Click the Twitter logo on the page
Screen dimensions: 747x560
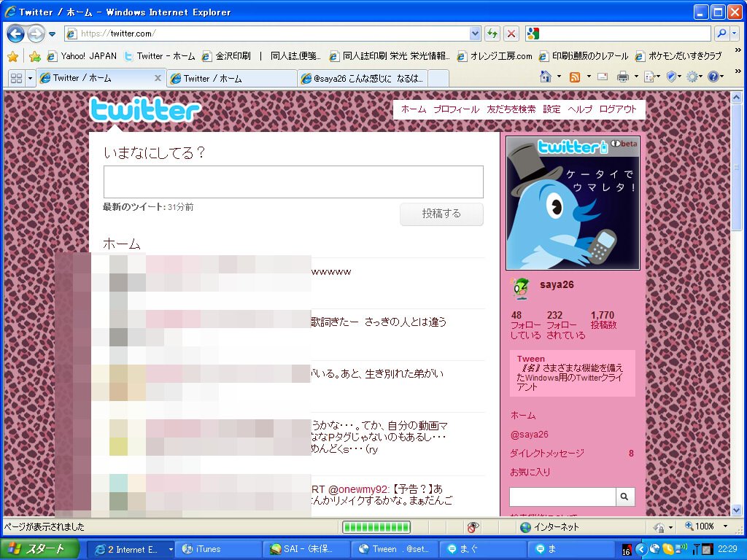pyautogui.click(x=145, y=110)
